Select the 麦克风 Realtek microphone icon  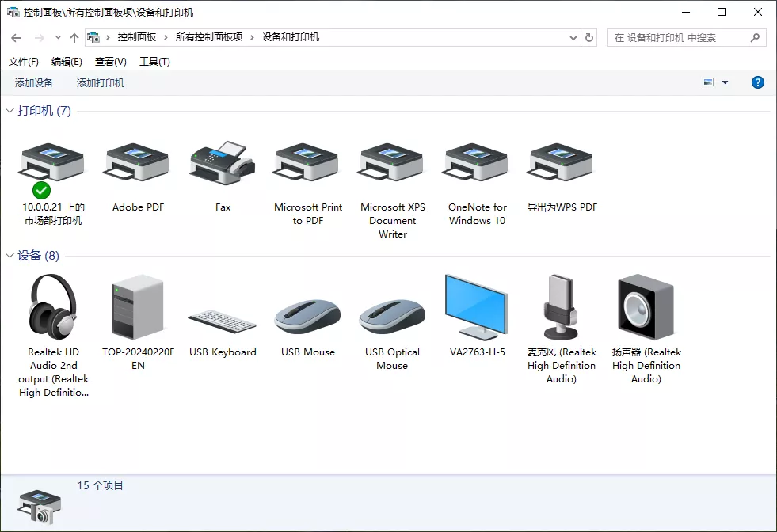coord(561,306)
